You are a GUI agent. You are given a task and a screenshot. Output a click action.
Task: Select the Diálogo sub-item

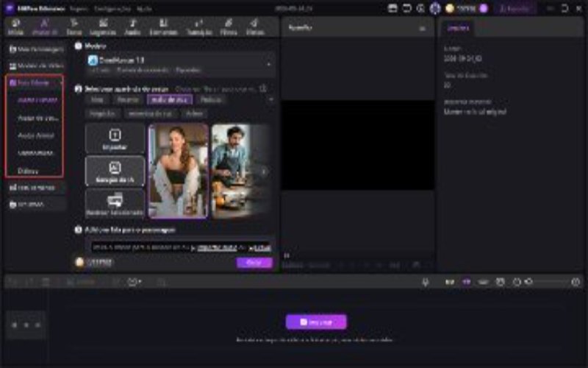(x=28, y=171)
